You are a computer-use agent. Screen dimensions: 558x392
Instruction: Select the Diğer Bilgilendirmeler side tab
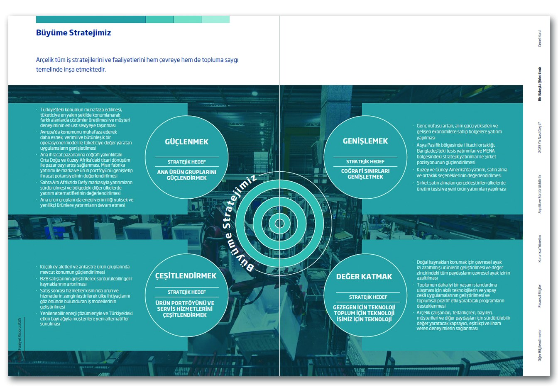(540, 346)
